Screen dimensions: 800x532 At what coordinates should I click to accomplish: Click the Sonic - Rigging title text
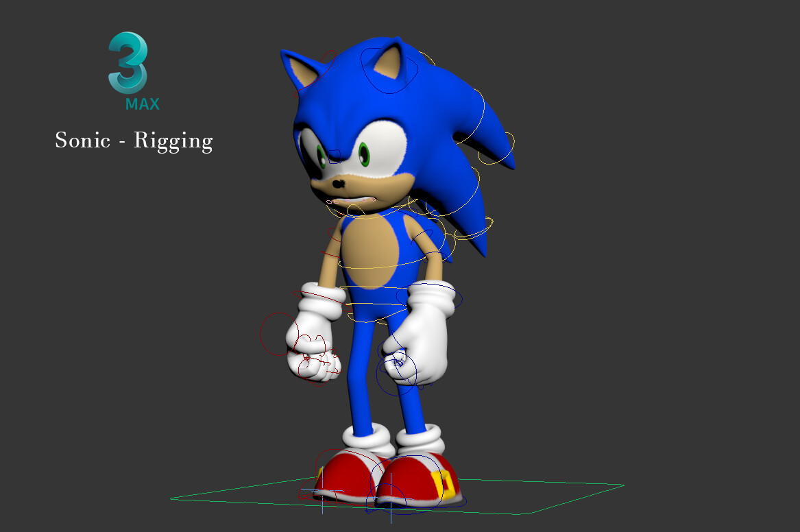coord(134,140)
